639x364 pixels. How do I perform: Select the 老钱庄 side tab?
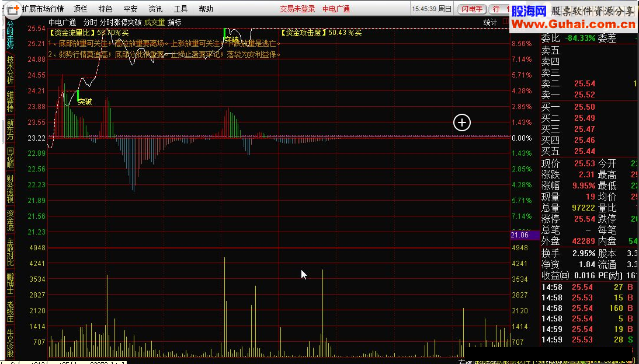10,312
